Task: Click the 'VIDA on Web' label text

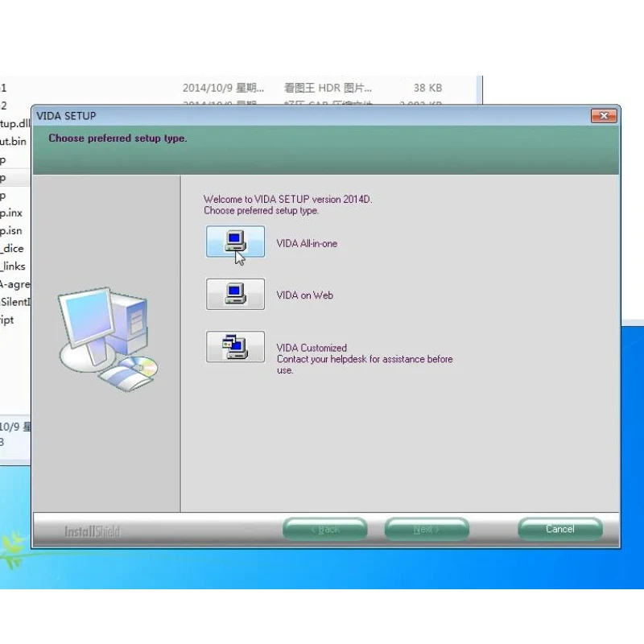Action: (x=305, y=295)
